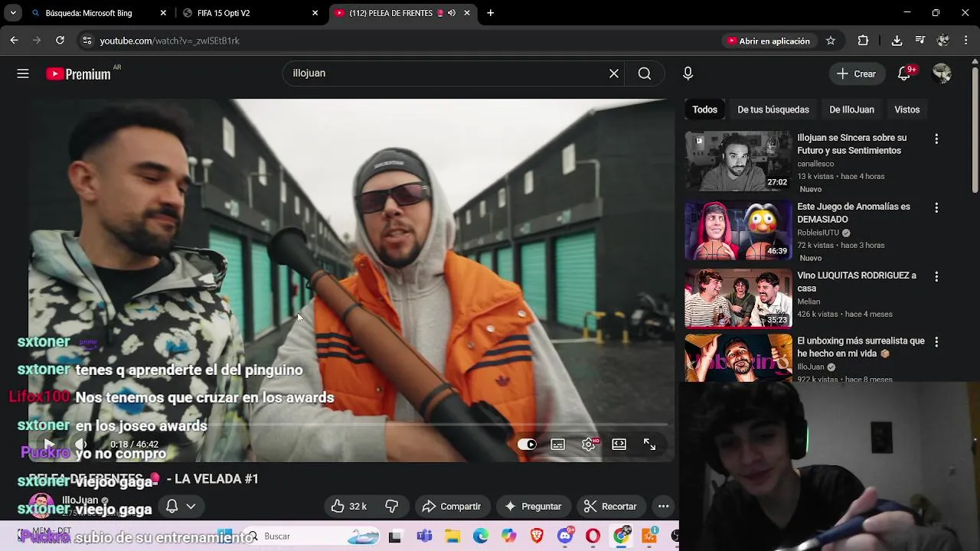980x551 pixels.
Task: Click the YouTube Premium logo
Action: coord(79,74)
